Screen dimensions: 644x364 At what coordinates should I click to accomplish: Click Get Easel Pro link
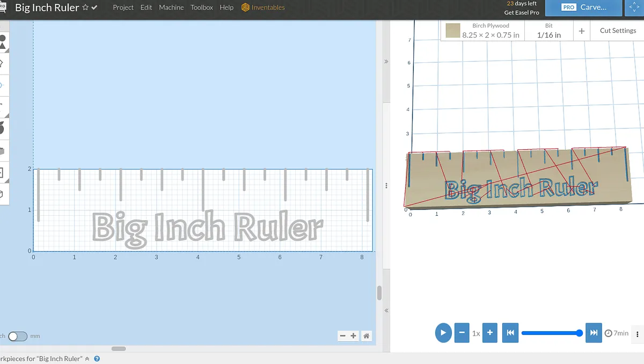[x=522, y=12]
